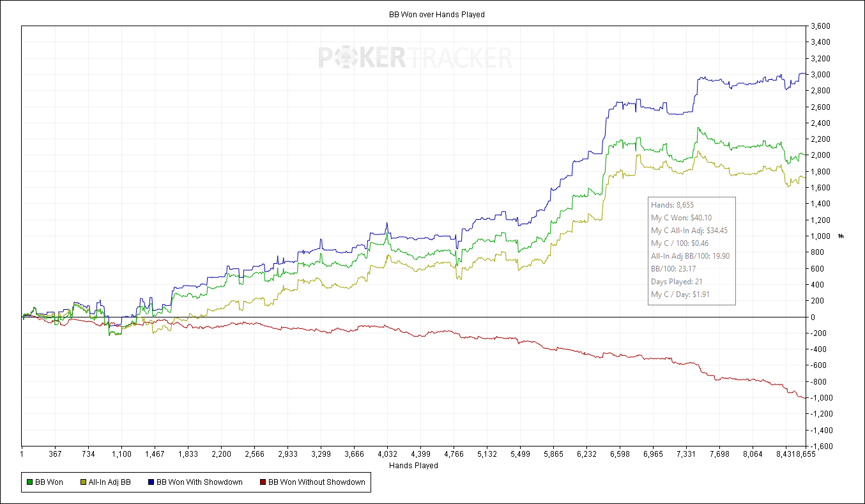Click the 4,766 tick on the x-axis
The height and width of the screenshot is (504, 865).
454,454
